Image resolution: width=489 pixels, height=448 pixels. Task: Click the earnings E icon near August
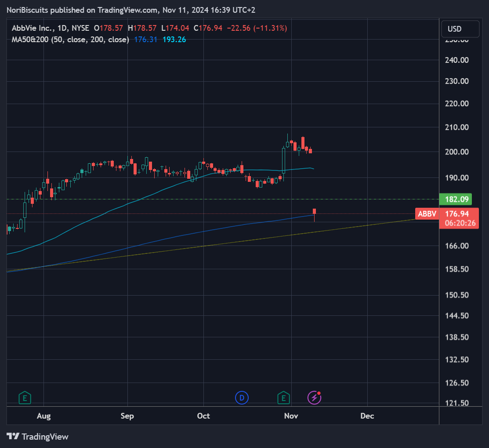coord(25,398)
